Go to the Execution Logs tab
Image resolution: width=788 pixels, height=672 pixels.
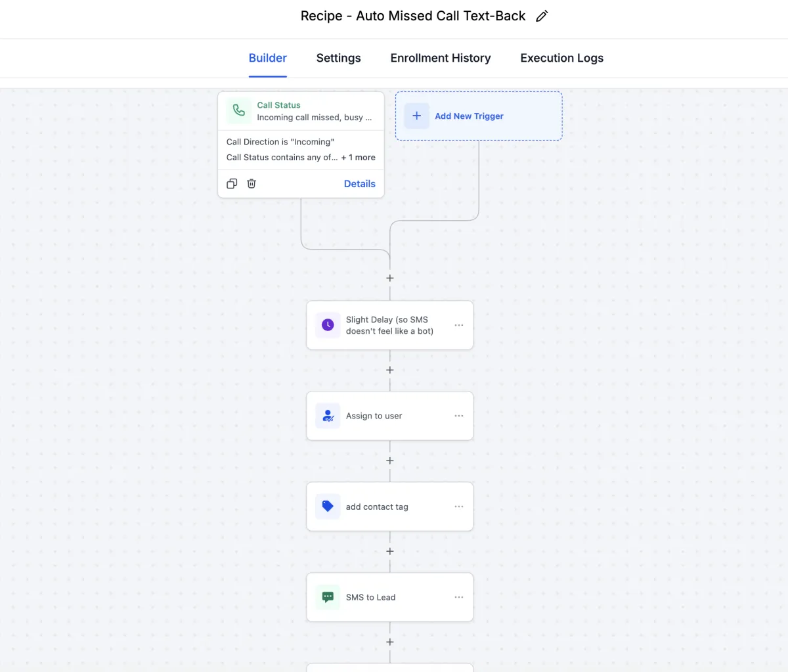(561, 58)
